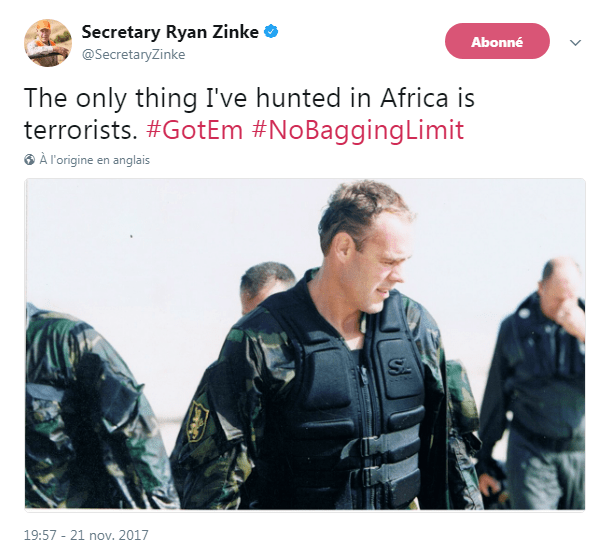Click the globe translation icon
Image resolution: width=600 pixels, height=551 pixels.
[x=30, y=160]
